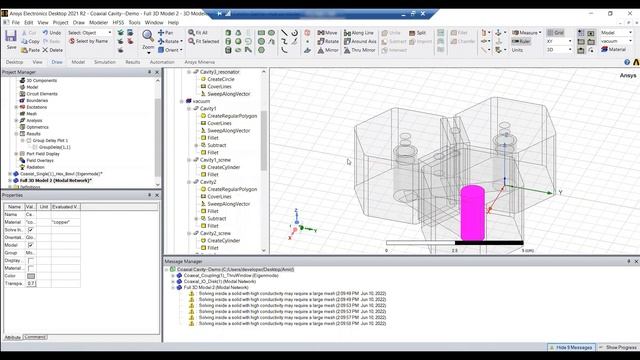Click the Copy tool
The height and width of the screenshot is (360, 640).
(x=31, y=41)
